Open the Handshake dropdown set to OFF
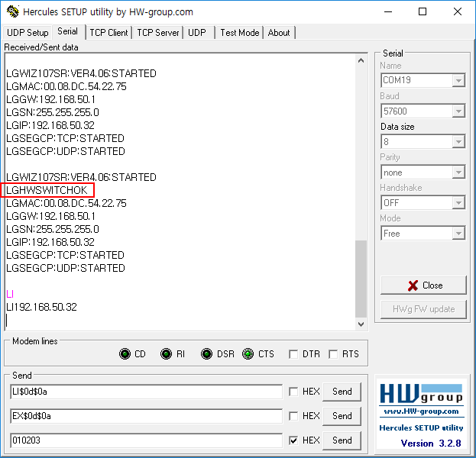 point(458,203)
